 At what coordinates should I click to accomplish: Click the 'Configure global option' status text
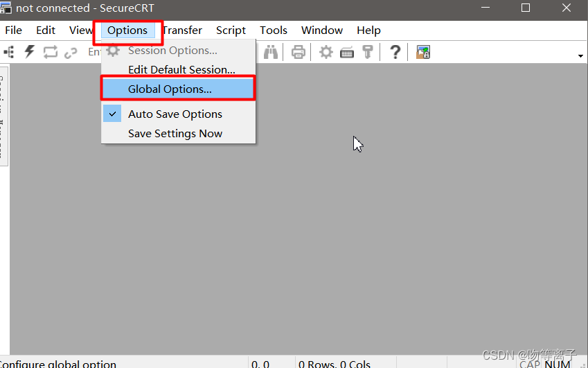[58, 364]
